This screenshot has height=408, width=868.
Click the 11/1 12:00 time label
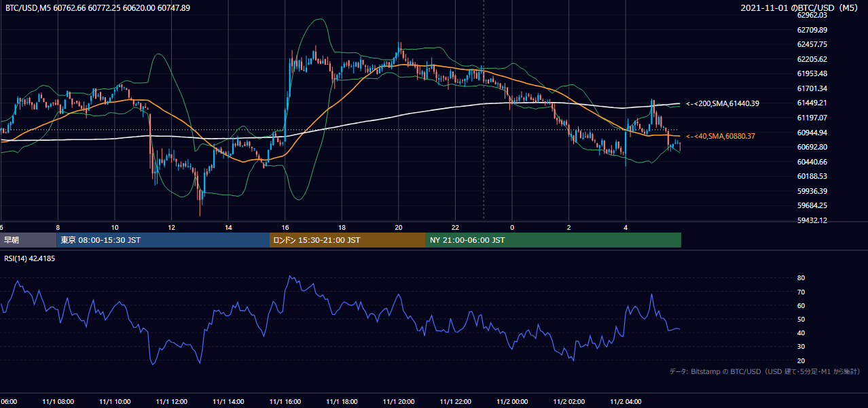click(x=171, y=401)
